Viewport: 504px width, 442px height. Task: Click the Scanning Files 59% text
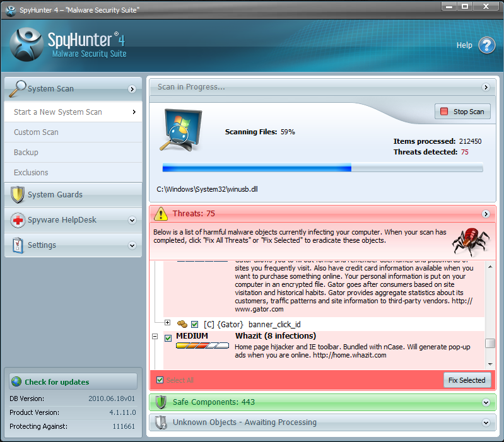point(260,132)
